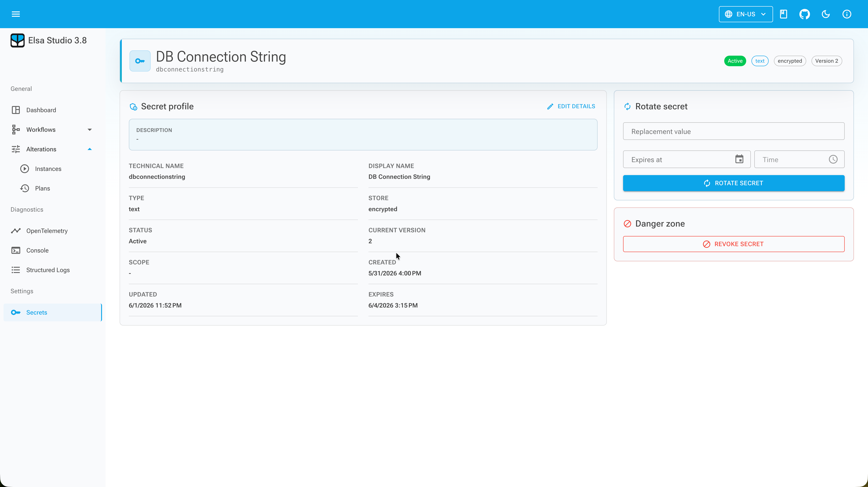
Task: Open Instances under Alterations
Action: coord(53,168)
